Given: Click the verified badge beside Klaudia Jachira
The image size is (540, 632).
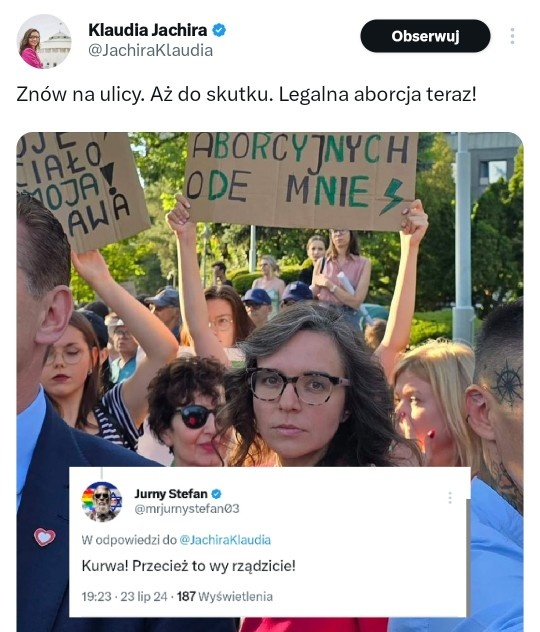Looking at the screenshot, I should pyautogui.click(x=219, y=30).
